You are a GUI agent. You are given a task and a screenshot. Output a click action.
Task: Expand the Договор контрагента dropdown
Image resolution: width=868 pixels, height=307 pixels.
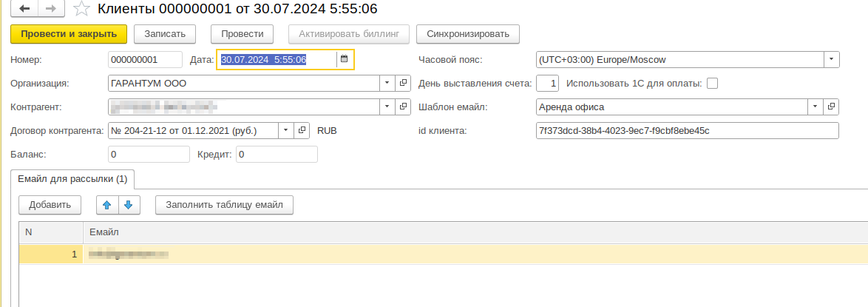pos(286,131)
